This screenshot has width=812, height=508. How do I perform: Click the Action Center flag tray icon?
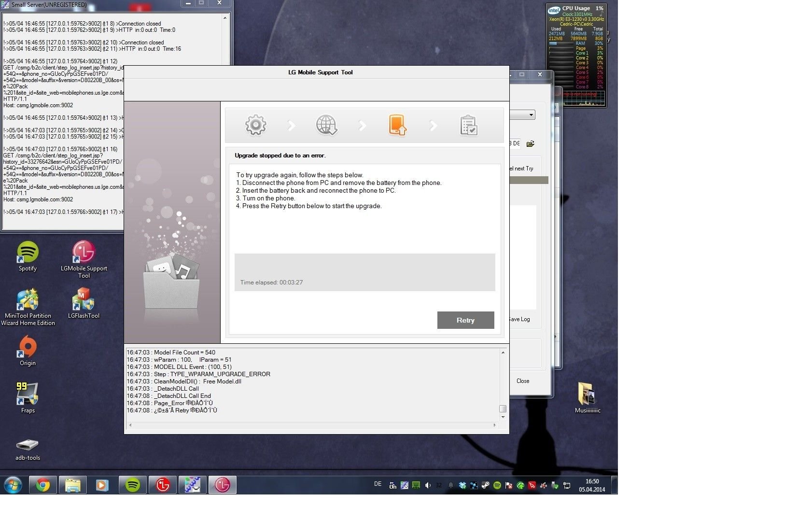coord(509,485)
